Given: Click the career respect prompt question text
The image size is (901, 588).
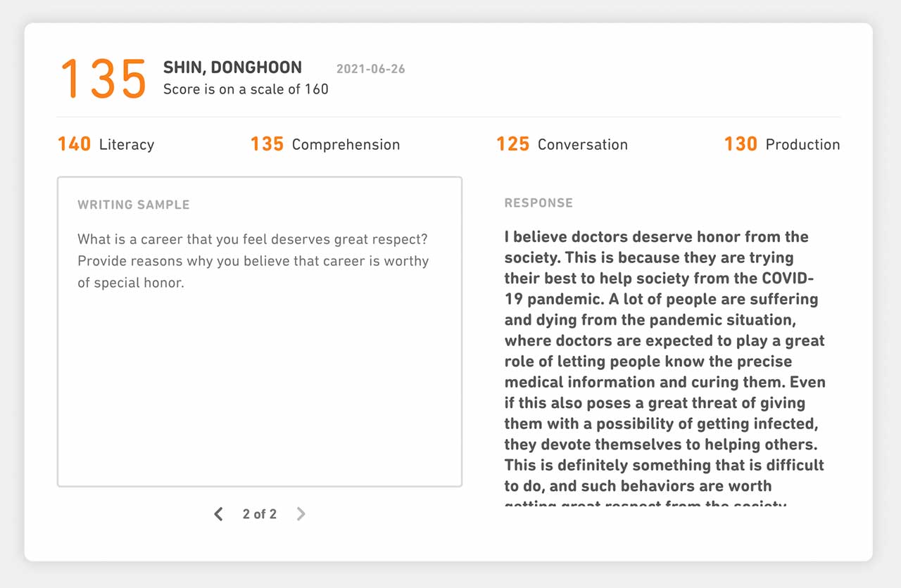Looking at the screenshot, I should point(253,261).
